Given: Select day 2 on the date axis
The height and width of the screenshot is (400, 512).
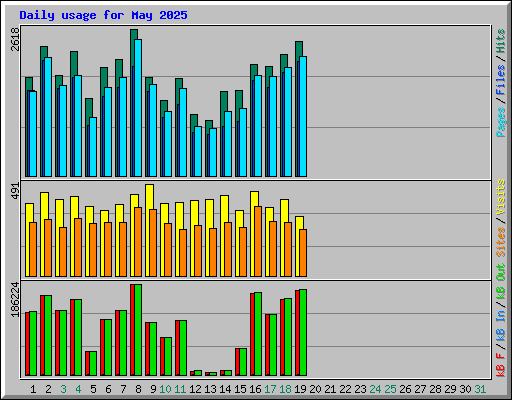Looking at the screenshot, I should click(x=48, y=389).
